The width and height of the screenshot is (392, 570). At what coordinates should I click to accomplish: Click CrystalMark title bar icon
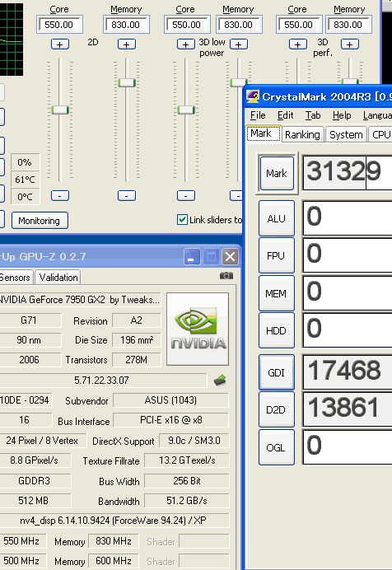[253, 96]
